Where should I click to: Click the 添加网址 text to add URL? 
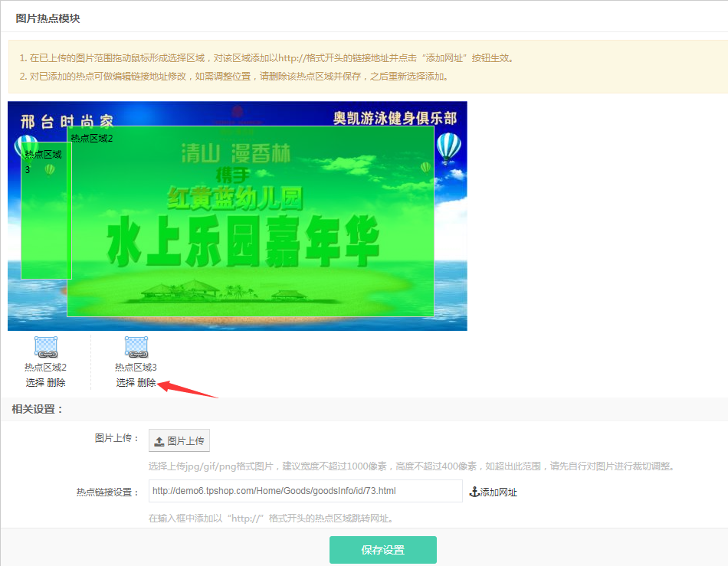coord(498,492)
